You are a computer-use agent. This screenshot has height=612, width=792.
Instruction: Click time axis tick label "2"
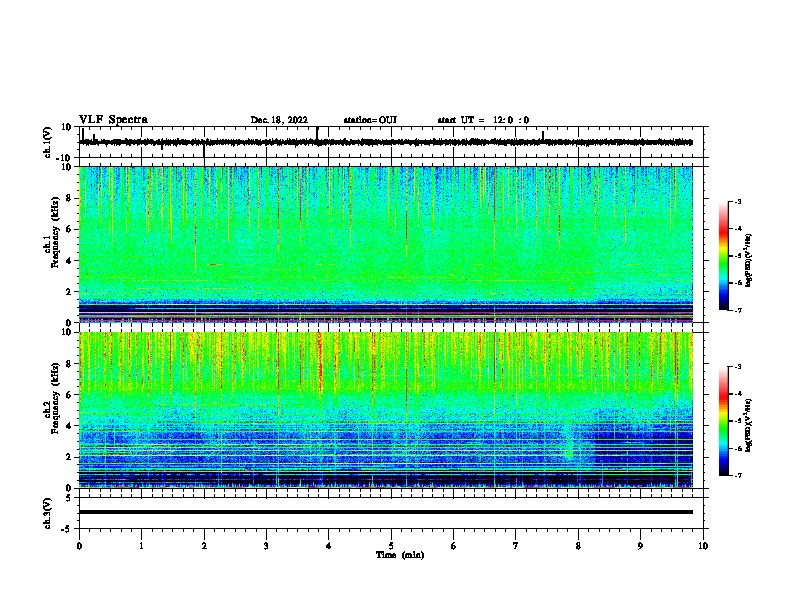click(204, 546)
